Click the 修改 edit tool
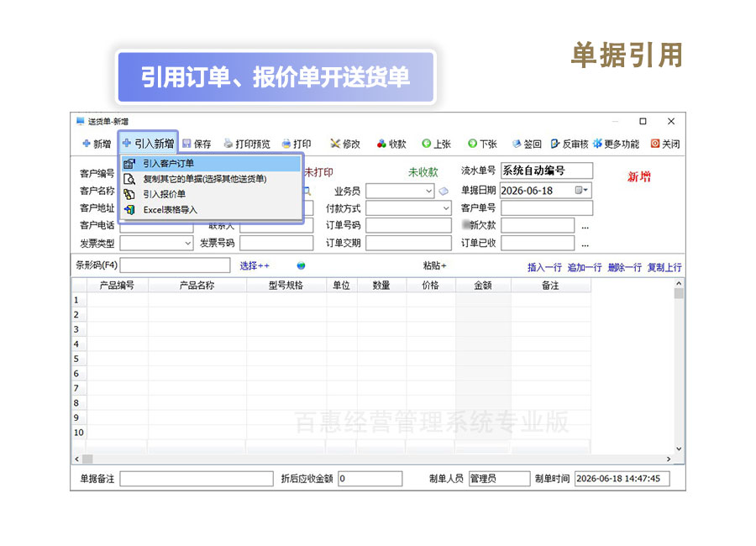Viewport: 756px width, 546px height. [x=345, y=144]
